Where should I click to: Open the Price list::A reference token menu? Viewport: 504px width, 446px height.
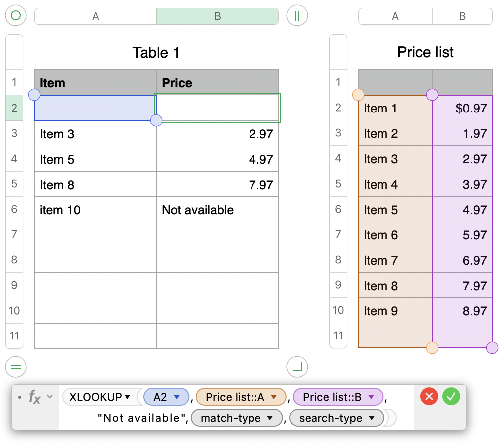point(273,397)
